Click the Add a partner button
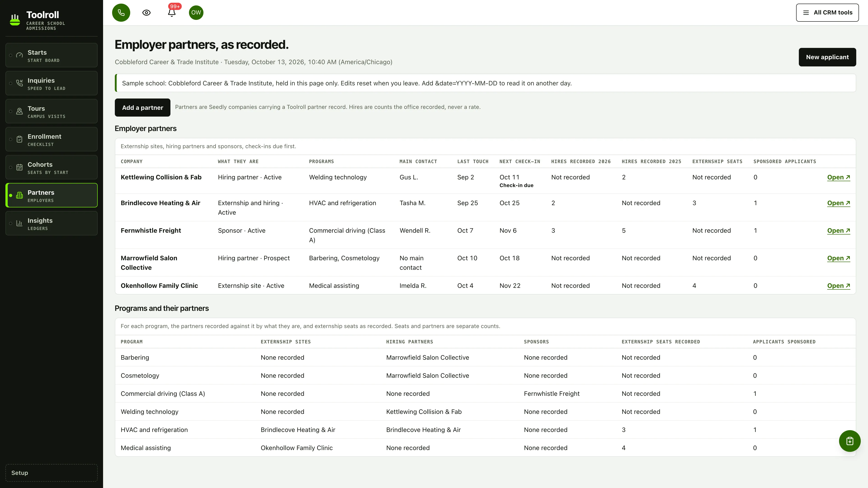Viewport: 868px width, 488px height. pyautogui.click(x=143, y=108)
